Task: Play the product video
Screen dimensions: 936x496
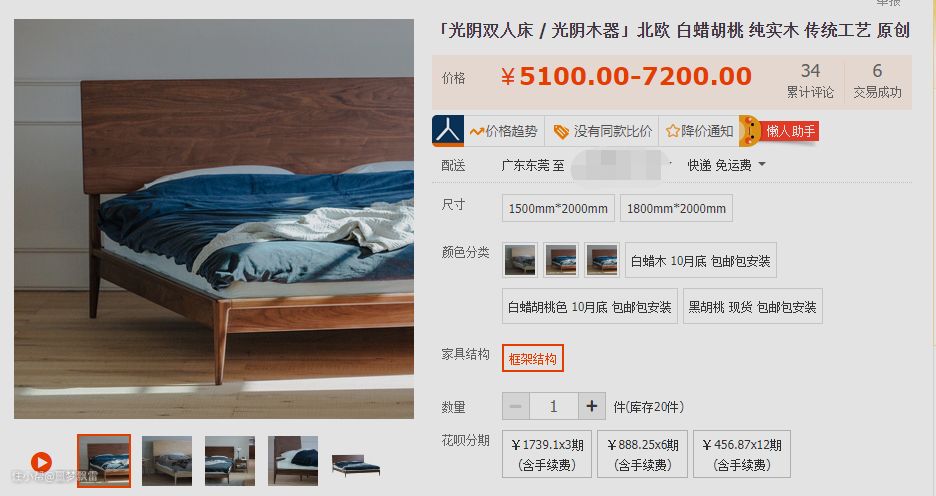Action: 41,461
